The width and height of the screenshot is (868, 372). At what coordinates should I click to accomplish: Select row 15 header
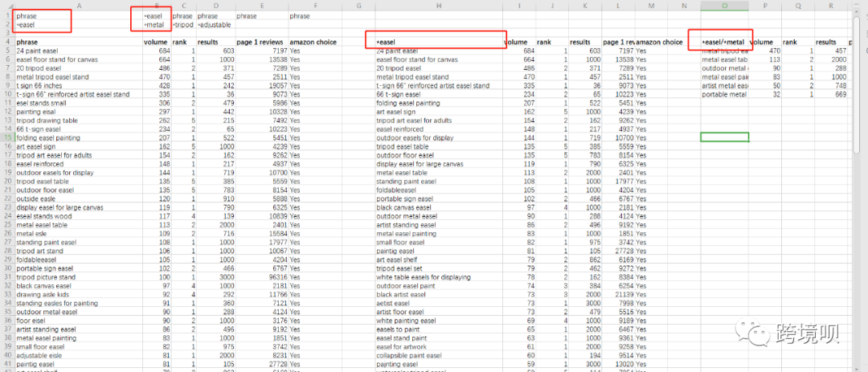(x=6, y=138)
